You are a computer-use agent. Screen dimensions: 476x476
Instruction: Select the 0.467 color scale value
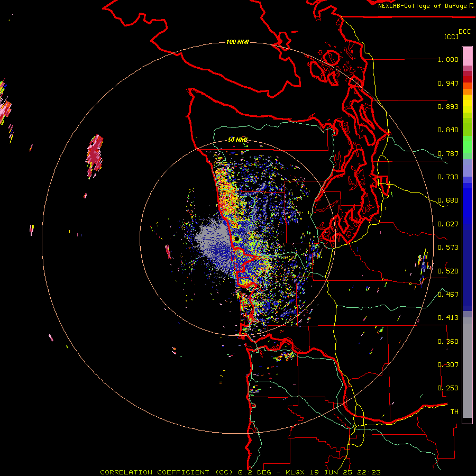coord(448,295)
